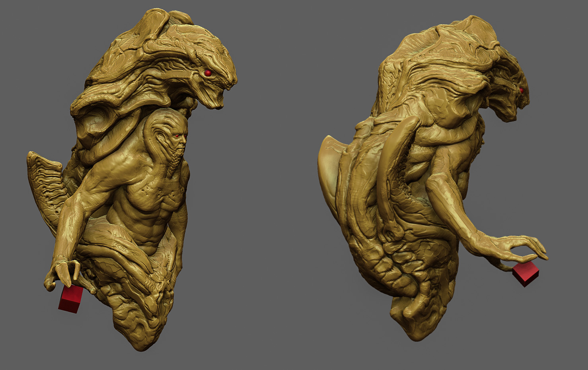The width and height of the screenshot is (588, 370).
Task: Select the red cube held in left view
Action: click(x=70, y=299)
